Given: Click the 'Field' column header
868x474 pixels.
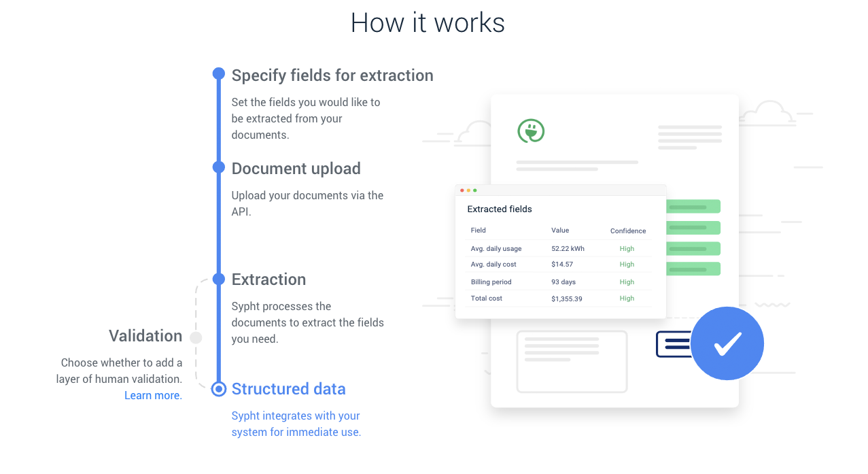Looking at the screenshot, I should tap(479, 231).
